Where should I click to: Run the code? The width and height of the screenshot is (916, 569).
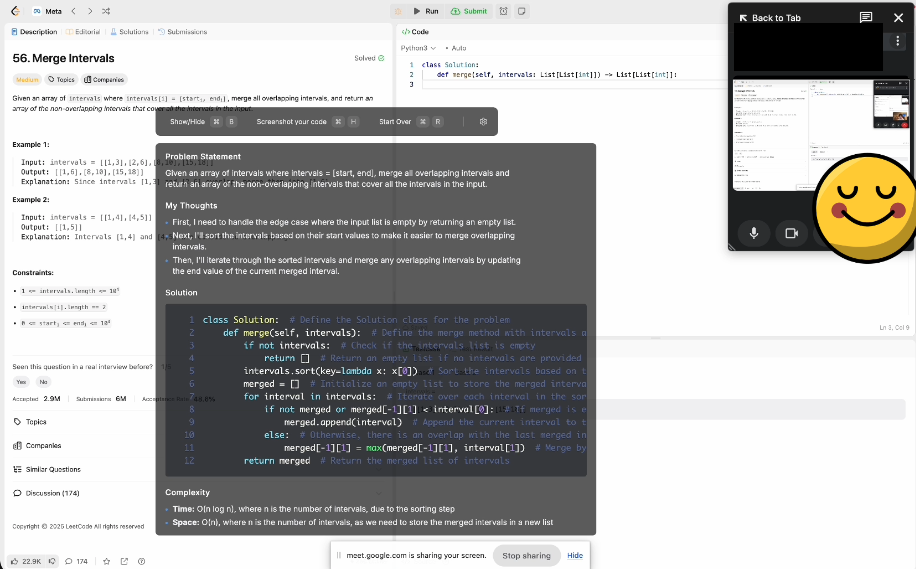pos(426,11)
